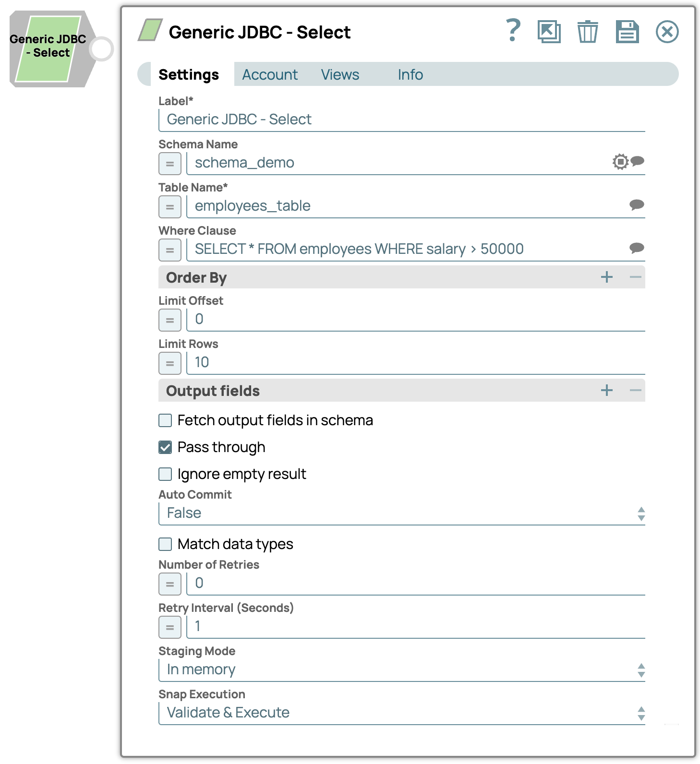Remove an Output fields row with minus

pyautogui.click(x=635, y=390)
